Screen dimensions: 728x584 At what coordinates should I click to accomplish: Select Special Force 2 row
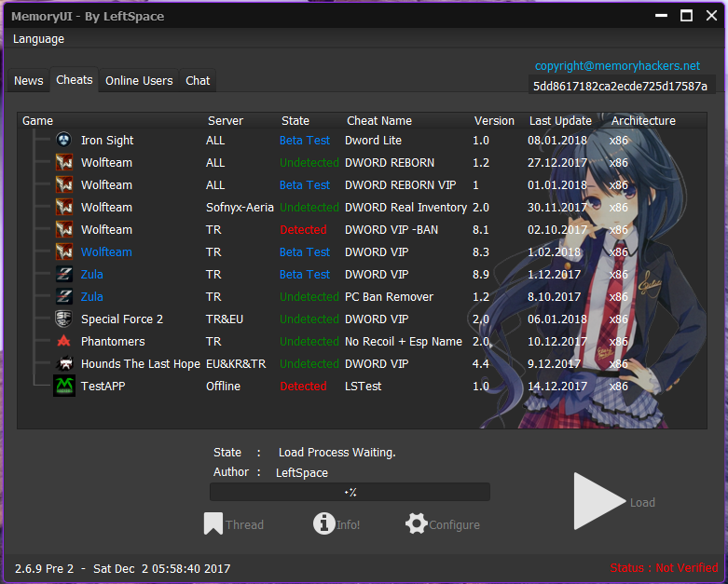coord(363,319)
